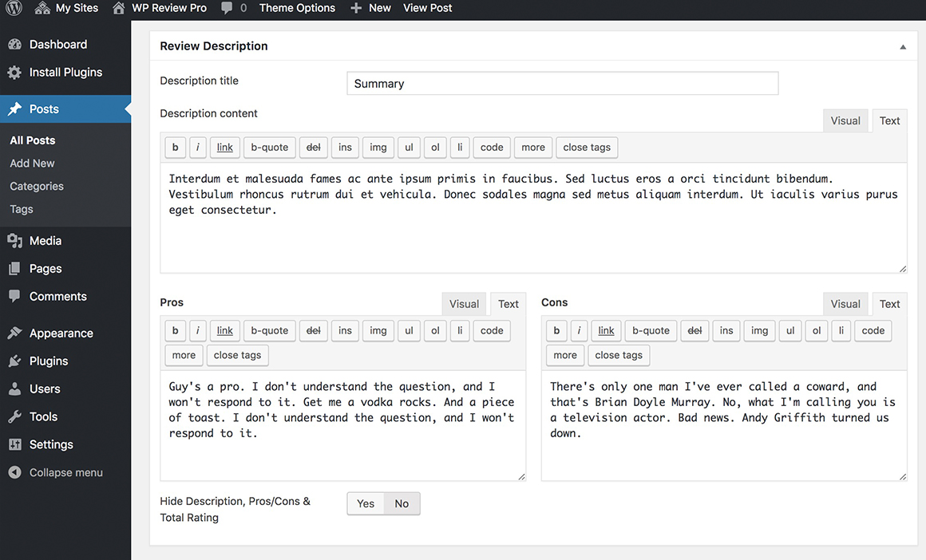926x560 pixels.
Task: Open the Plugins plug icon
Action: 14,361
